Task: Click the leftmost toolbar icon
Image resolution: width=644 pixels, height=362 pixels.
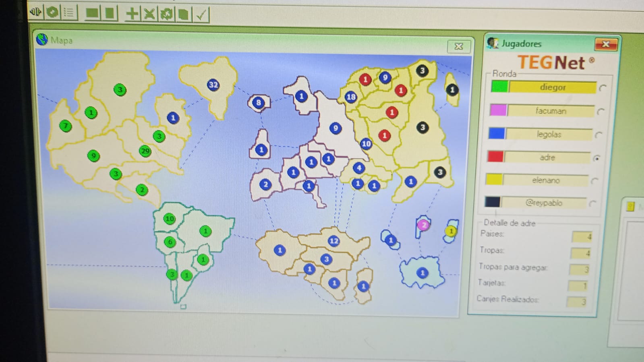Action: tap(35, 12)
